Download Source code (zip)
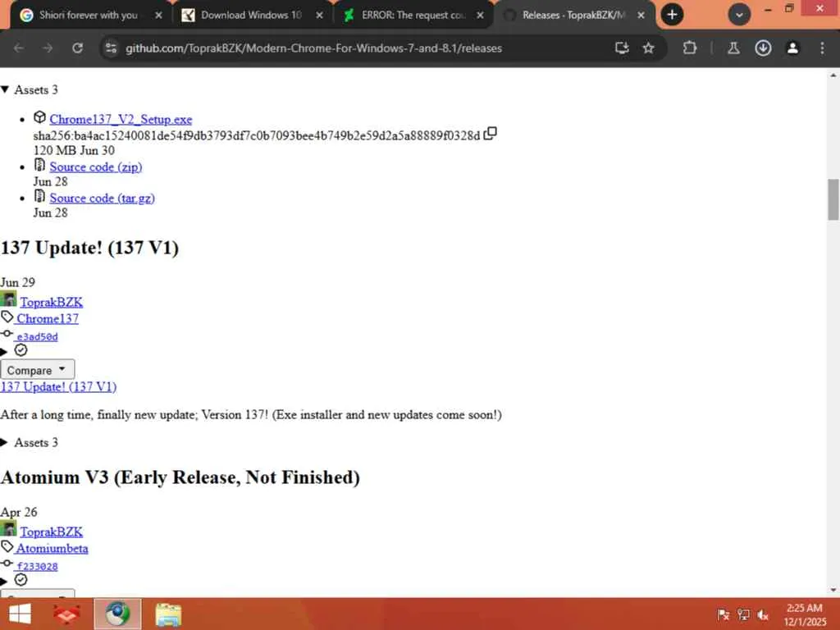Viewport: 840px width, 630px height. [96, 167]
